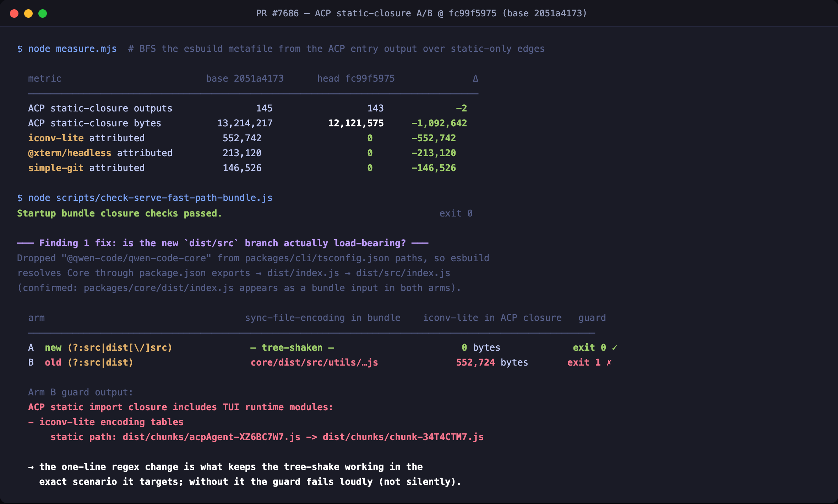Select arm B 'old (?:src|dist)' label
Screen dimensions: 838x504
[x=89, y=362]
